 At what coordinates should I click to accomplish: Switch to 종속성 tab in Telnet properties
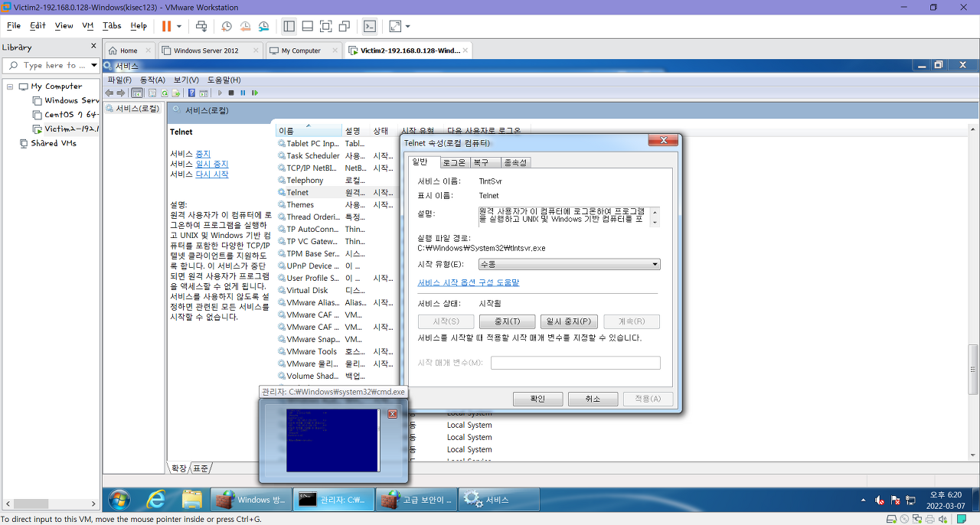pos(516,162)
